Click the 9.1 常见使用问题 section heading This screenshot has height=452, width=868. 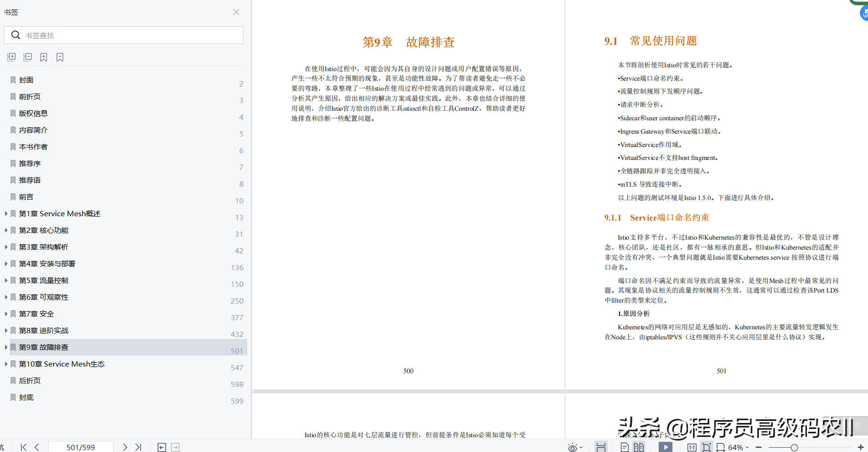coord(651,41)
